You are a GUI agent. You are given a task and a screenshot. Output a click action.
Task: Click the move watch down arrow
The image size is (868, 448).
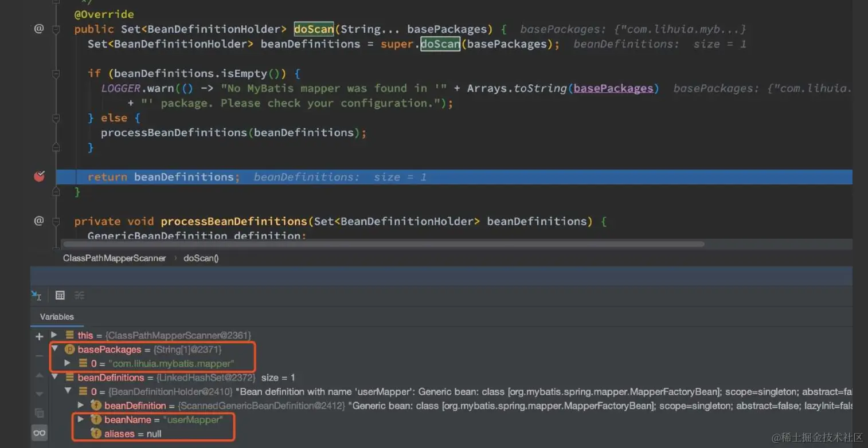click(39, 394)
